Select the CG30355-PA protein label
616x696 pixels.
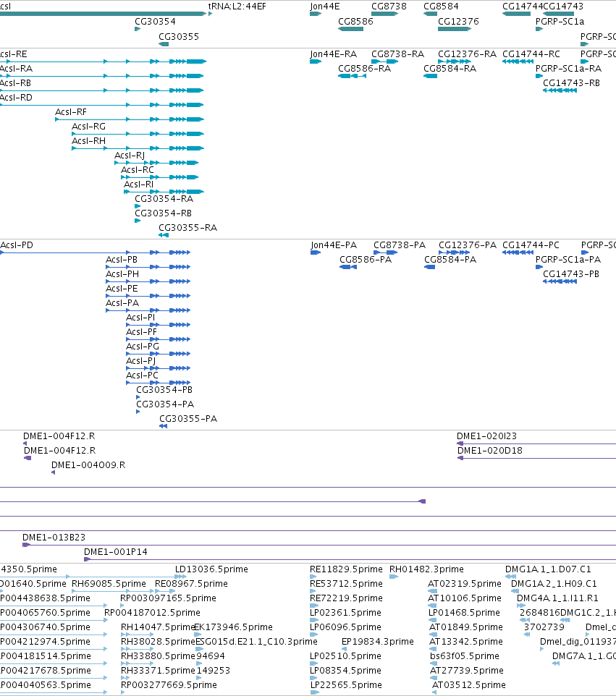pyautogui.click(x=188, y=419)
